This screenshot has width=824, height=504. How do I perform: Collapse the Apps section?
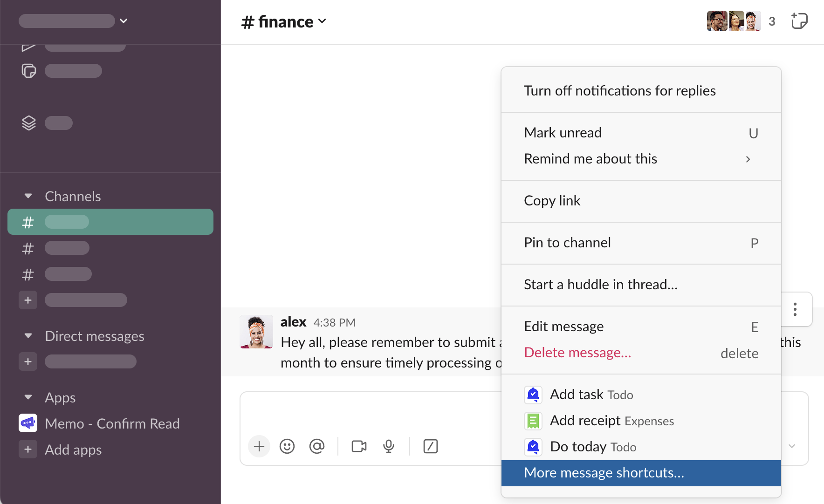pos(28,397)
